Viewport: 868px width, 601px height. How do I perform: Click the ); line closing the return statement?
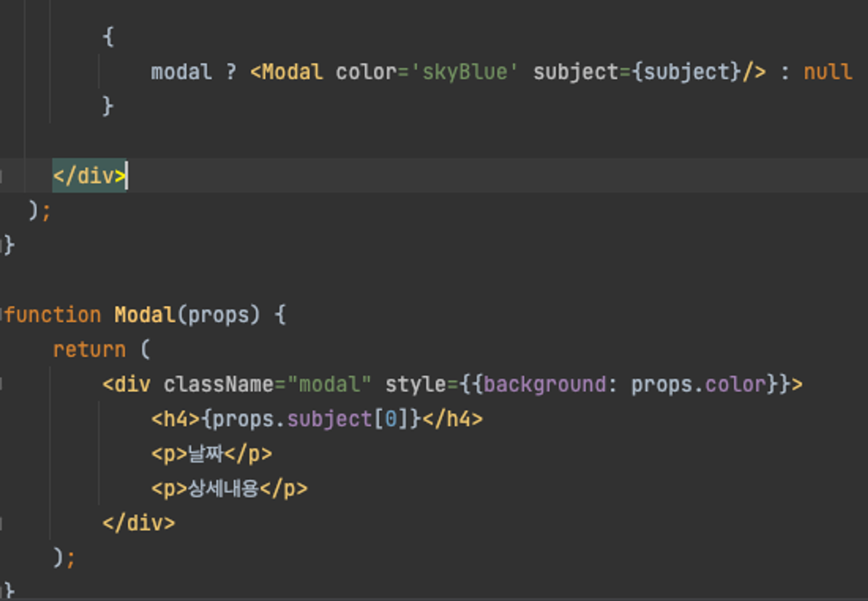[x=64, y=557]
